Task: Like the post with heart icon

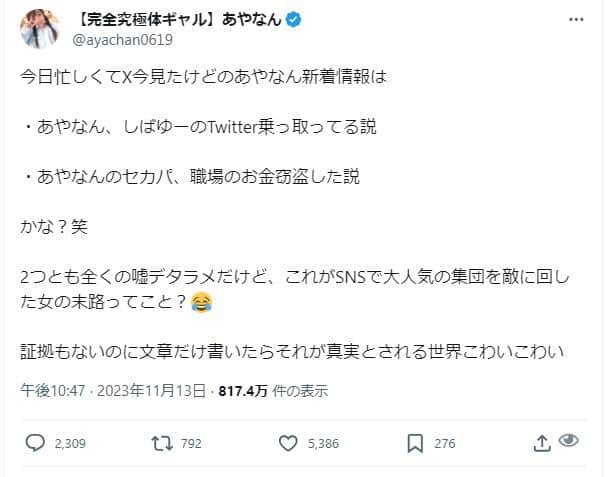Action: [288, 441]
